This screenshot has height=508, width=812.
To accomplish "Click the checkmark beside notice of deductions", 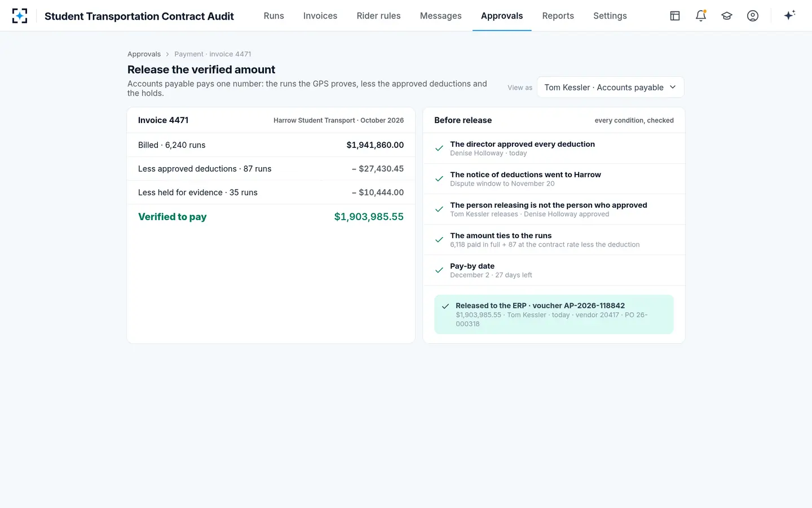I will coord(439,179).
